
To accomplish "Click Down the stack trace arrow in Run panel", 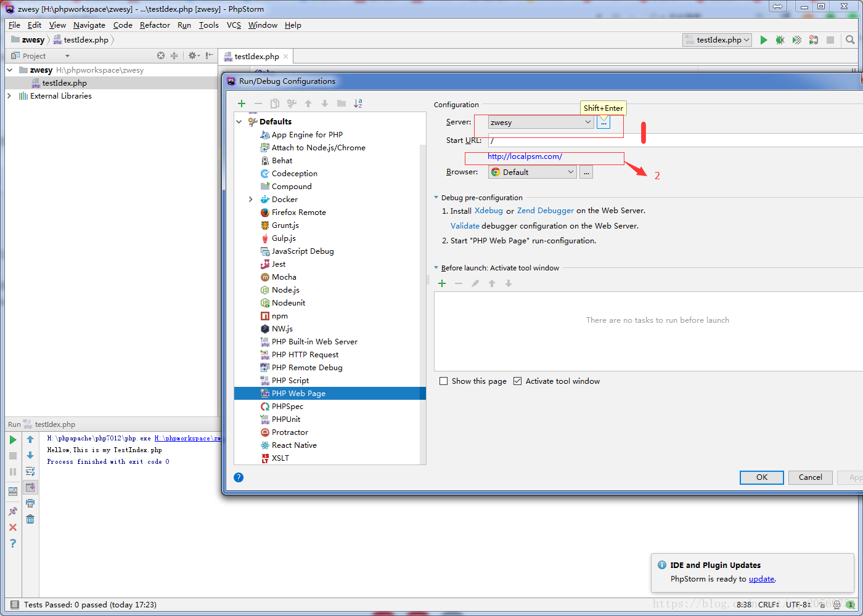I will point(30,455).
